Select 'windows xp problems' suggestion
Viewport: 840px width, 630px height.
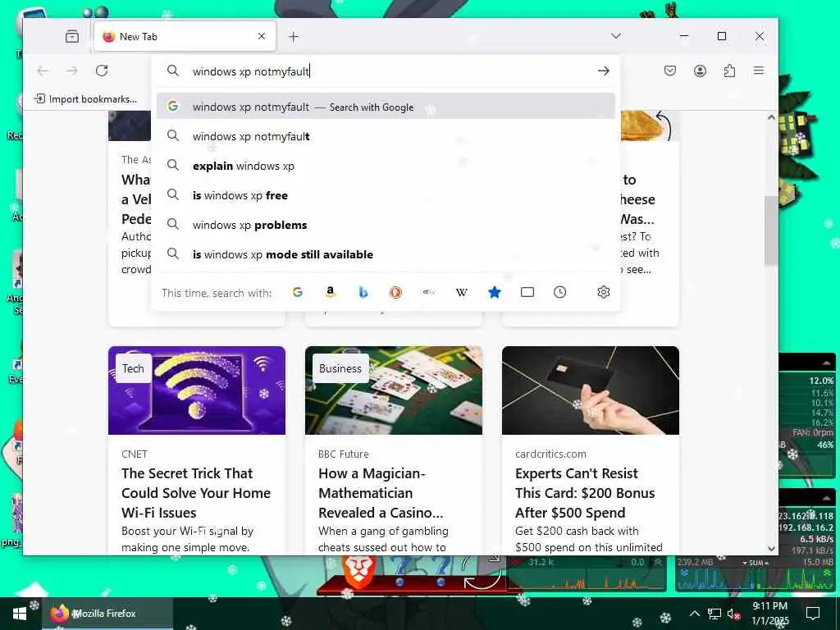click(386, 225)
